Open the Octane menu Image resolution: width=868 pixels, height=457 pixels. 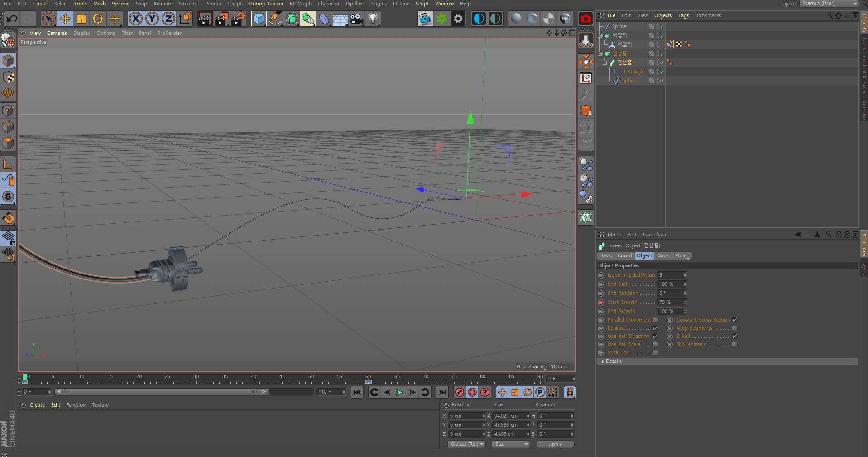401,4
